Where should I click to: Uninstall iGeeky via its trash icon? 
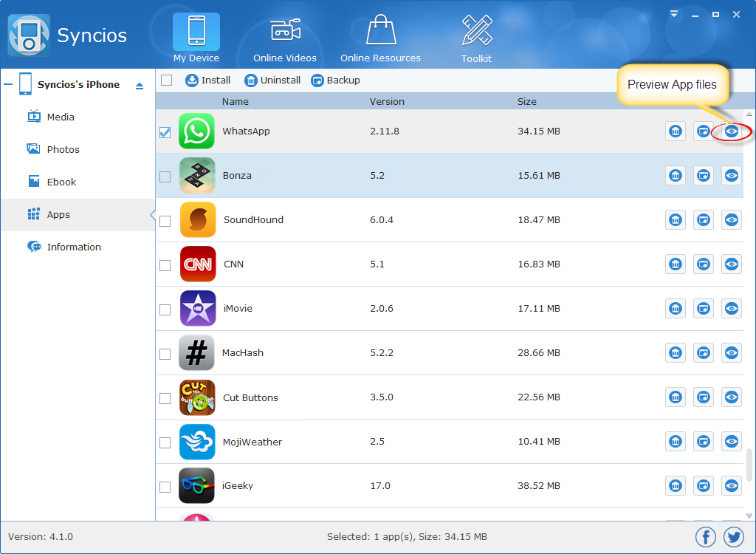676,485
